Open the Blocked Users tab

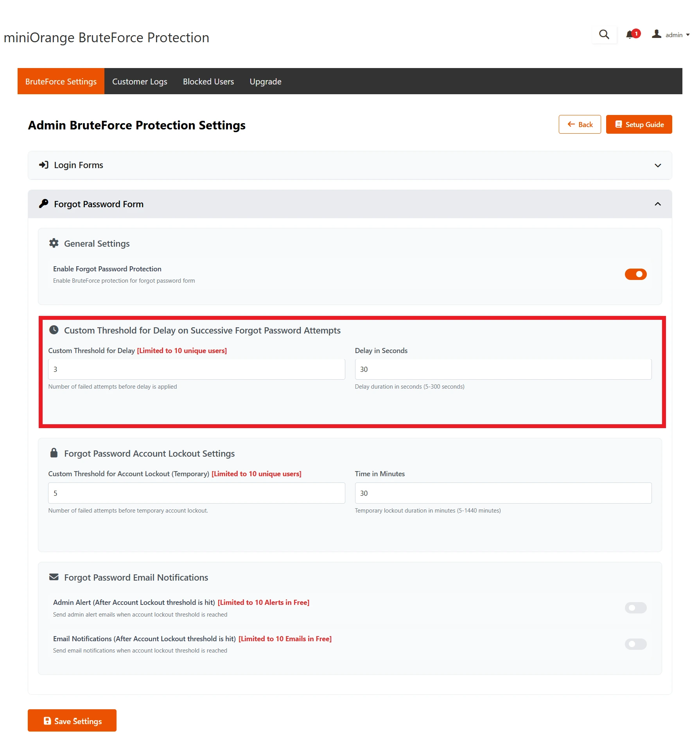click(x=208, y=81)
